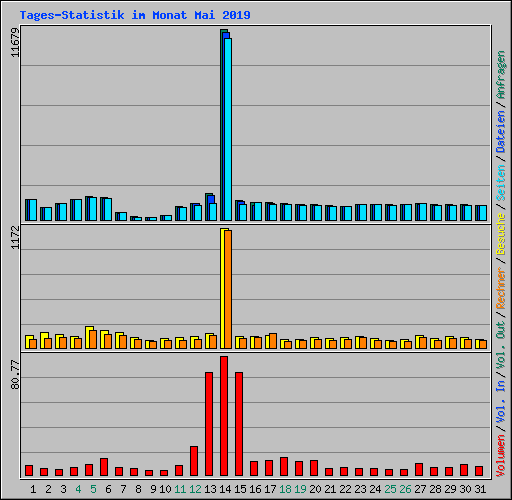Click the red volume bar for day 12
Screen dimensions: 512x500
click(x=194, y=461)
